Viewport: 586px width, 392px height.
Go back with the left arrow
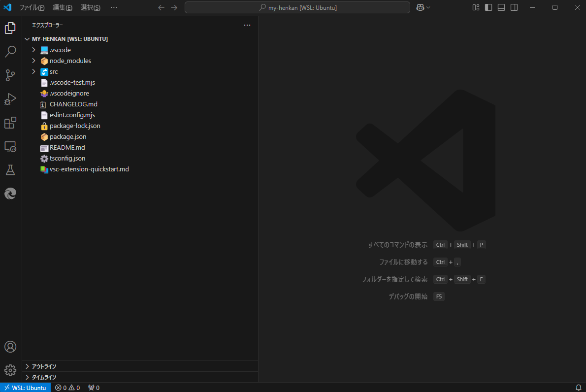pos(161,7)
